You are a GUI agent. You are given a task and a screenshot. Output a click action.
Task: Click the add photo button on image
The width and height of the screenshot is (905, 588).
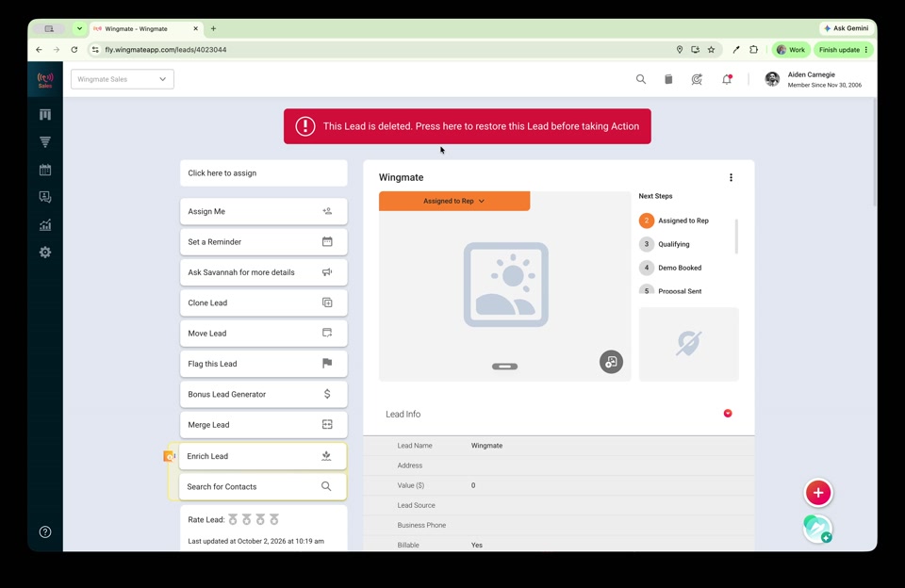(x=611, y=362)
